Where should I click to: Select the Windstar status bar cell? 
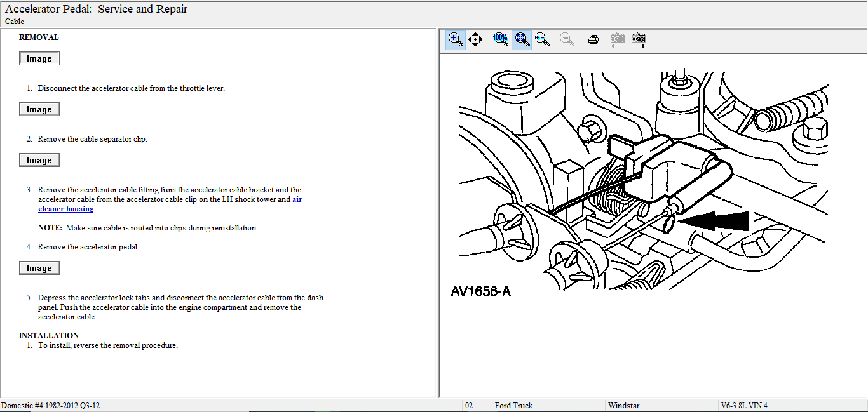[x=623, y=406]
